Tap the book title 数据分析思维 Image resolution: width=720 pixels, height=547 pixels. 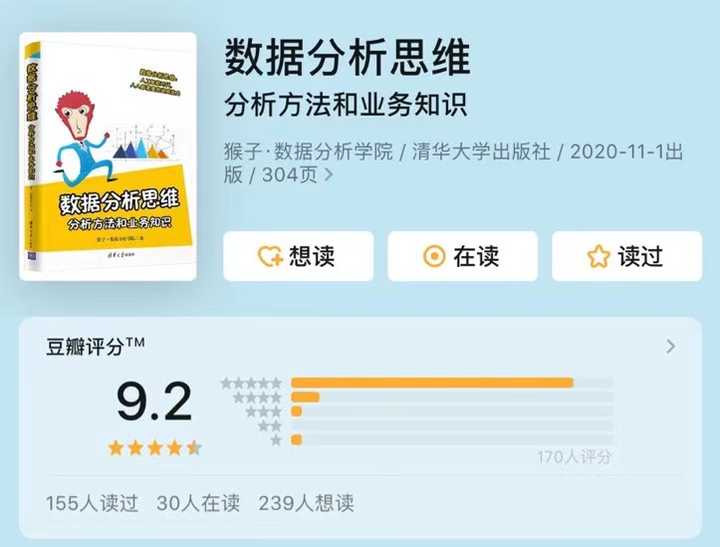click(x=348, y=58)
